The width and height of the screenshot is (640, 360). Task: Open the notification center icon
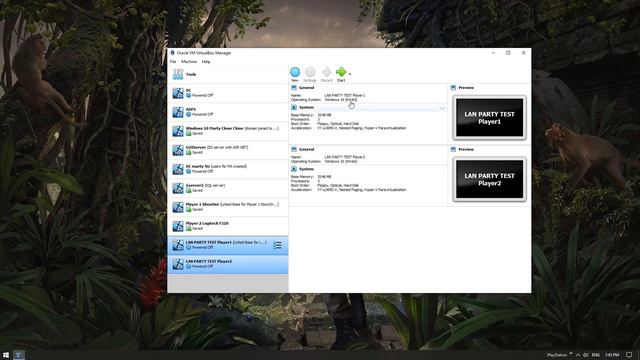point(629,355)
